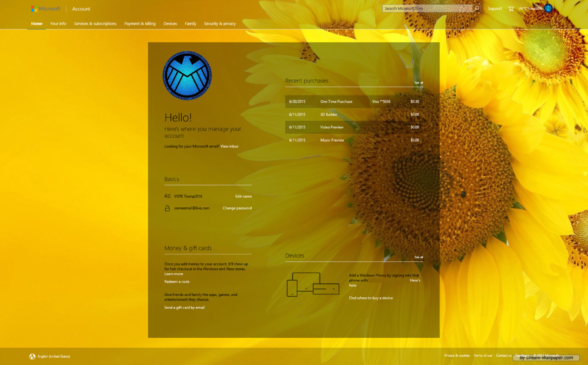Click the View inbox link
588x365 pixels.
[x=229, y=146]
